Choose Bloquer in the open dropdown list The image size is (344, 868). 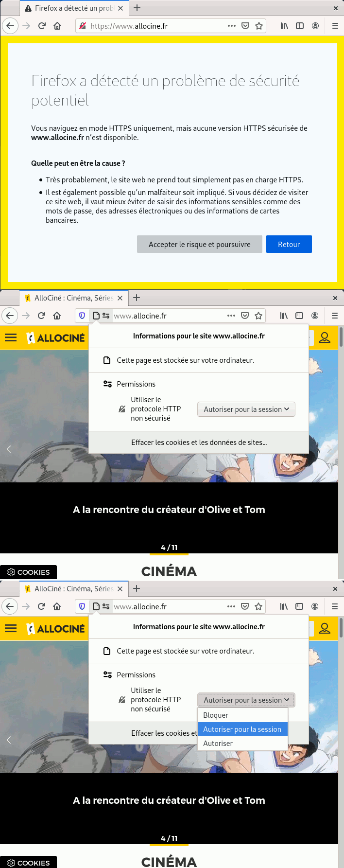pyautogui.click(x=243, y=715)
